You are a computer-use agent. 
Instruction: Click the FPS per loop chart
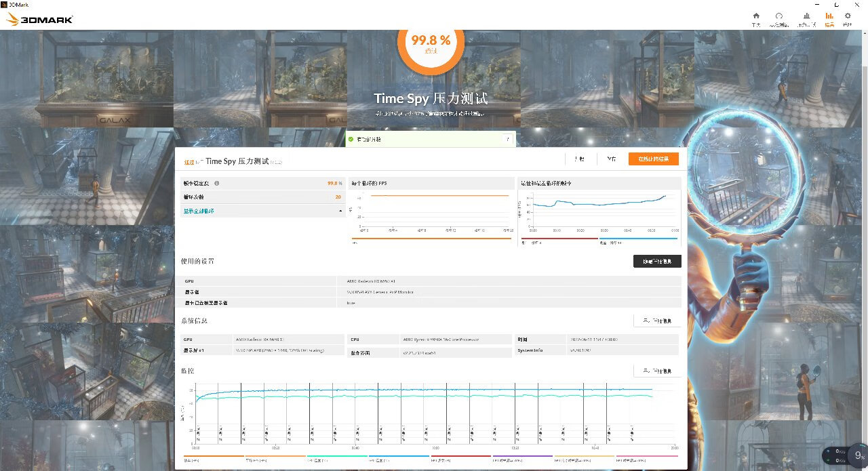(431, 211)
